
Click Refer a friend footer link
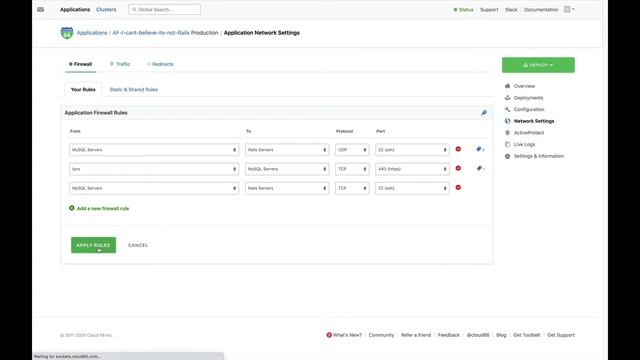click(416, 335)
